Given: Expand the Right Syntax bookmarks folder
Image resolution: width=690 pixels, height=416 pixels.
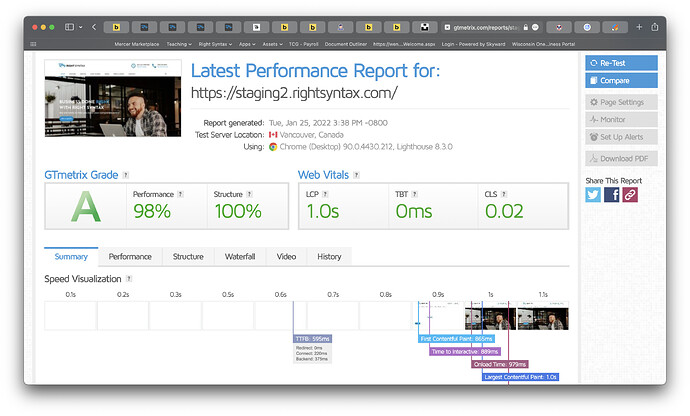Looking at the screenshot, I should [215, 44].
